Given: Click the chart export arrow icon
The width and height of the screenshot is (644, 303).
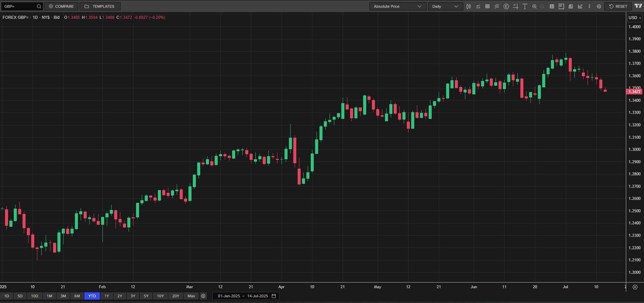Looking at the screenshot, I should [580, 6].
